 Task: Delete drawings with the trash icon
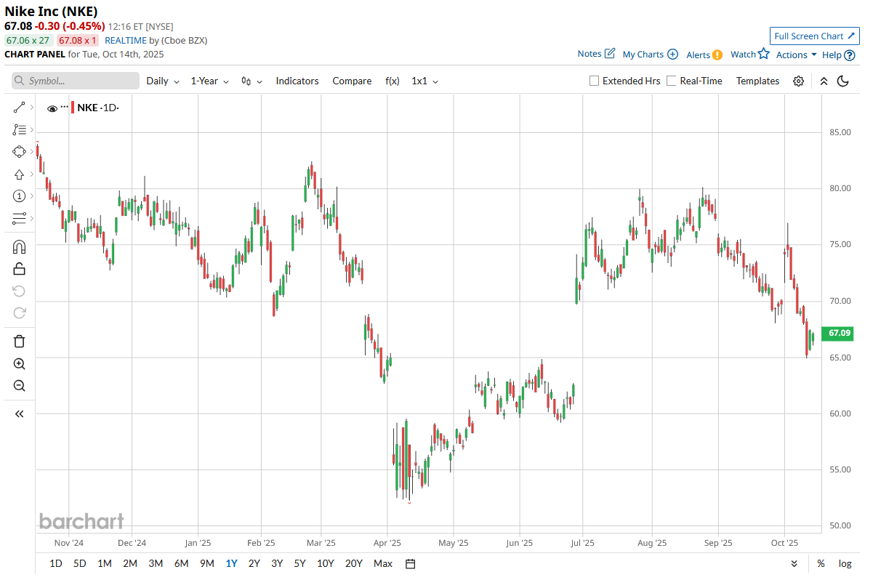20,341
